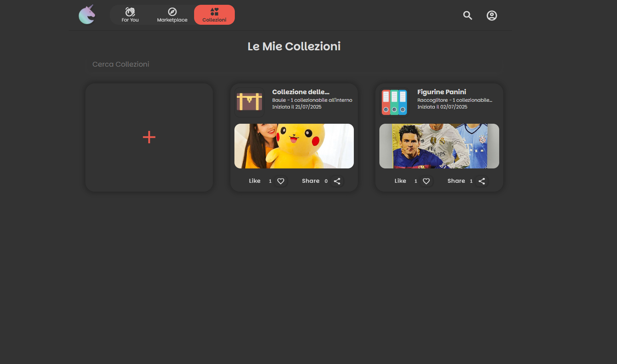Open the Collezione delle... card title

click(x=301, y=92)
